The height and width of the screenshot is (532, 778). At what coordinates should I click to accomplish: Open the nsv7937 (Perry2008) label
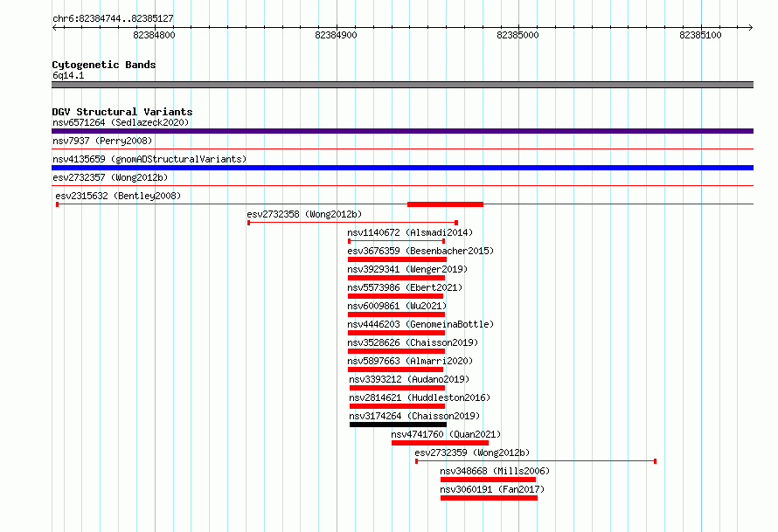(102, 141)
